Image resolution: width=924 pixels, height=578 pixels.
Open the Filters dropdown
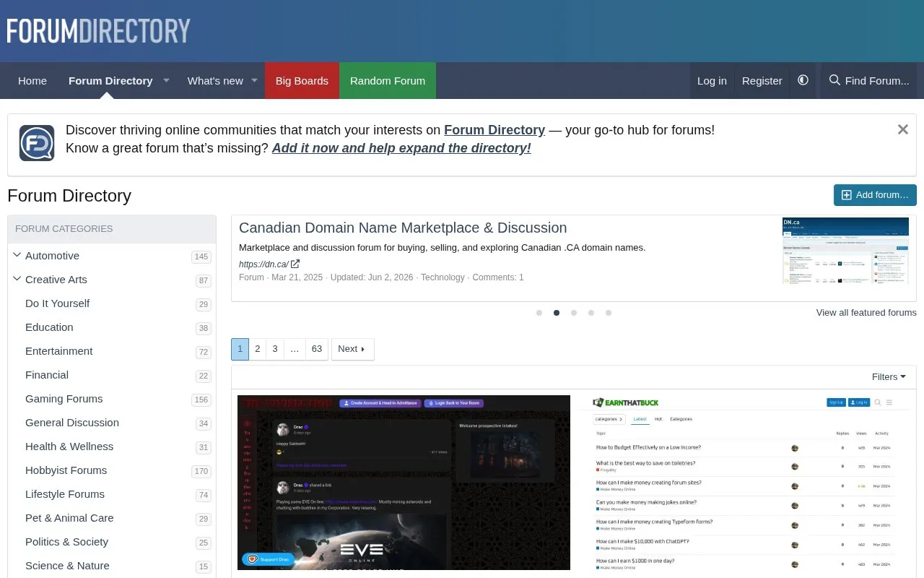point(889,376)
